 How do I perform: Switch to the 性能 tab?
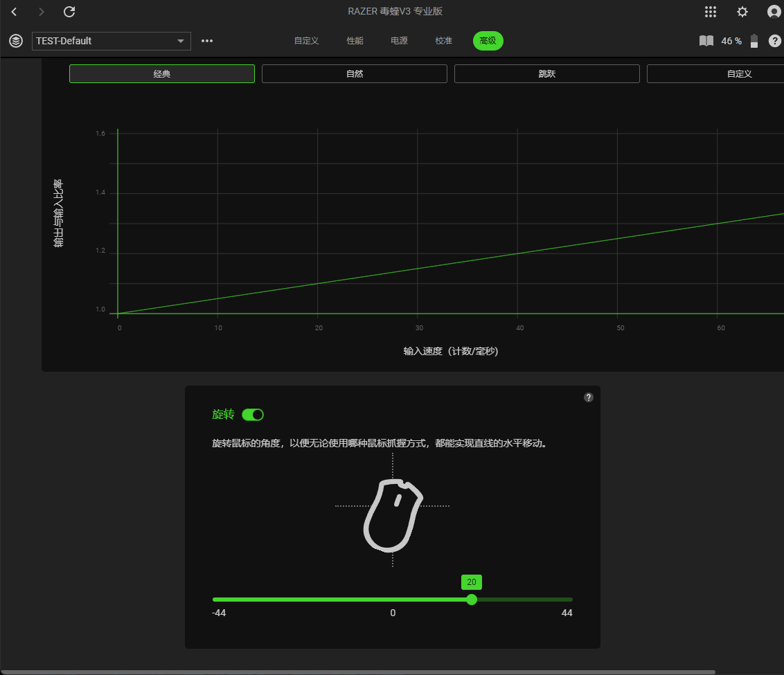coord(355,41)
